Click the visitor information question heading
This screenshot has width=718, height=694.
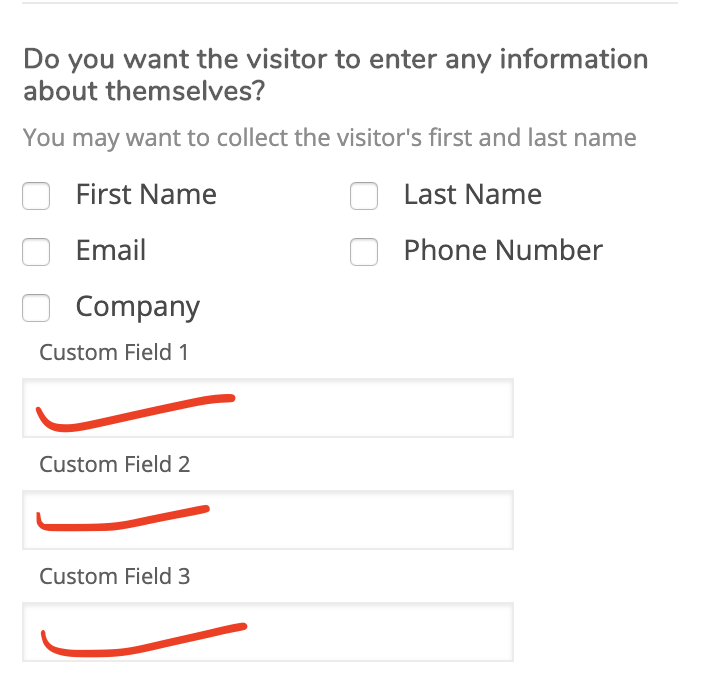tap(336, 75)
